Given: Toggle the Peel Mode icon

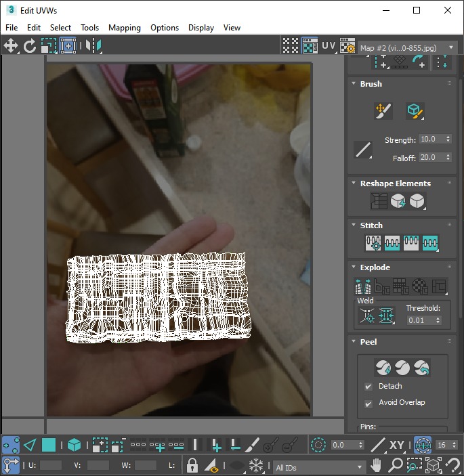Looking at the screenshot, I should (402, 368).
